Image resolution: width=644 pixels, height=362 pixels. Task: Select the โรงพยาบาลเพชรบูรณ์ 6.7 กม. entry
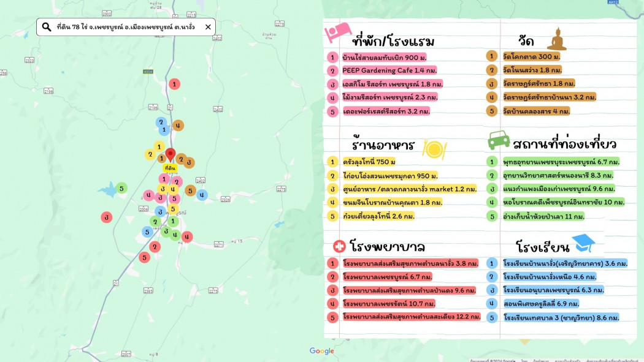387,277
